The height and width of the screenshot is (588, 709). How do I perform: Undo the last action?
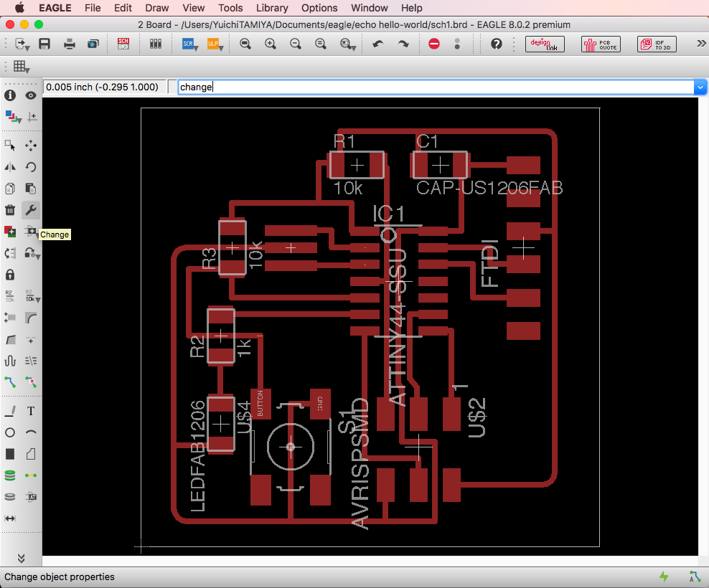coord(378,44)
